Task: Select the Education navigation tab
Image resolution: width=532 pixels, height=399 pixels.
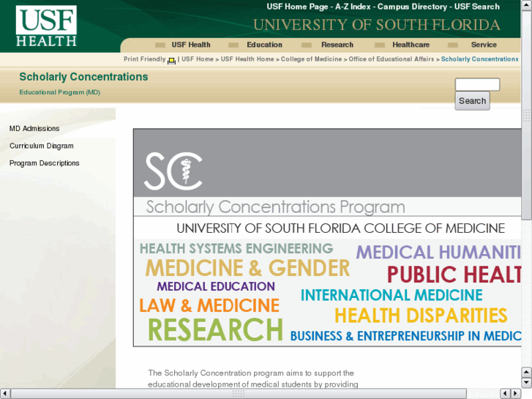Action: tap(264, 45)
